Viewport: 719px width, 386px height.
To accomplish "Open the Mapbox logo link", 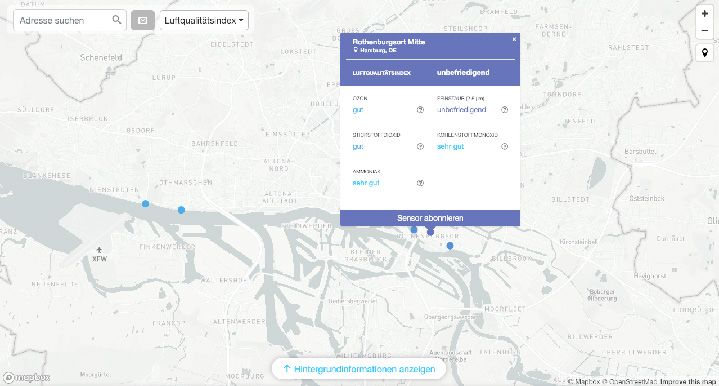I will pos(27,378).
